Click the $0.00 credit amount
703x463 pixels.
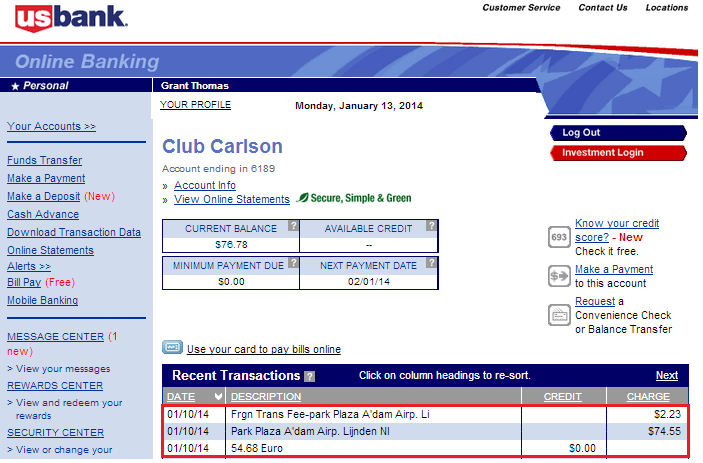pyautogui.click(x=582, y=449)
